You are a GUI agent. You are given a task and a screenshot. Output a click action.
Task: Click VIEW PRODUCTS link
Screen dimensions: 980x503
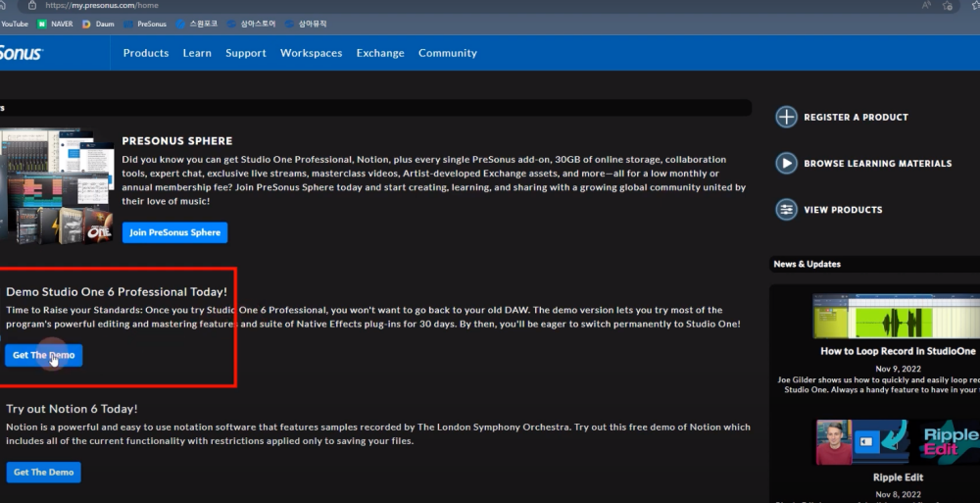[x=843, y=210]
